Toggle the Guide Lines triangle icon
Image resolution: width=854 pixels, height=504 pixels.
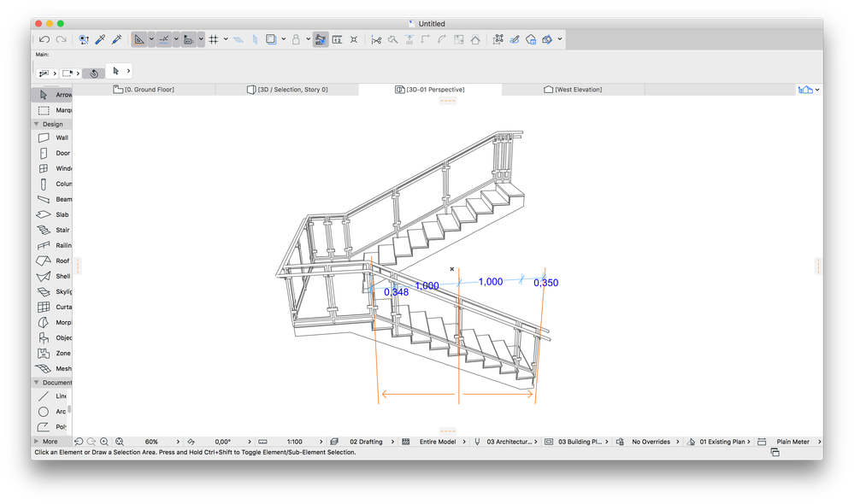(139, 39)
